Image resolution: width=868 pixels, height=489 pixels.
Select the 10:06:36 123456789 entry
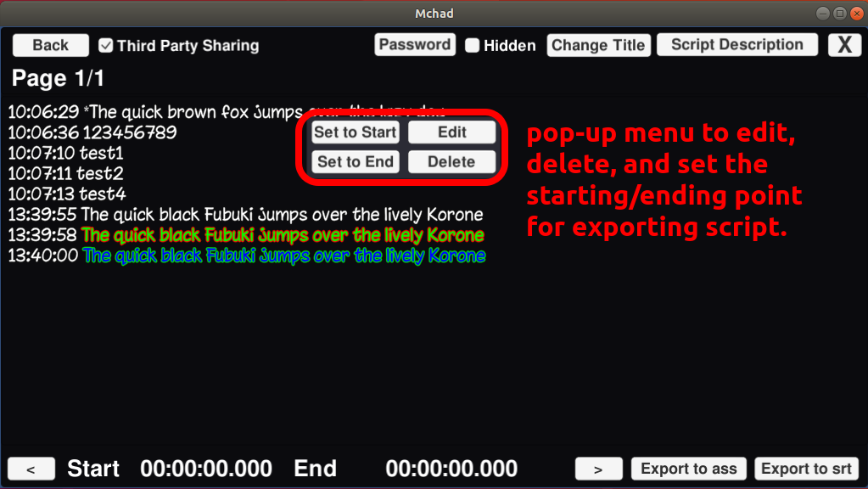(93, 132)
